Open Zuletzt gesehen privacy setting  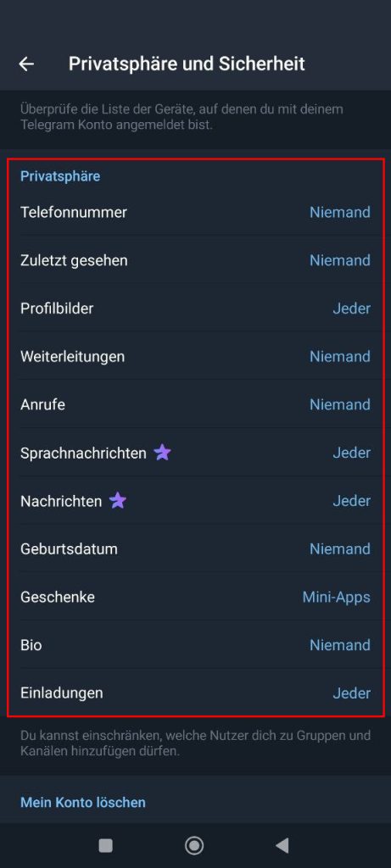(x=195, y=260)
